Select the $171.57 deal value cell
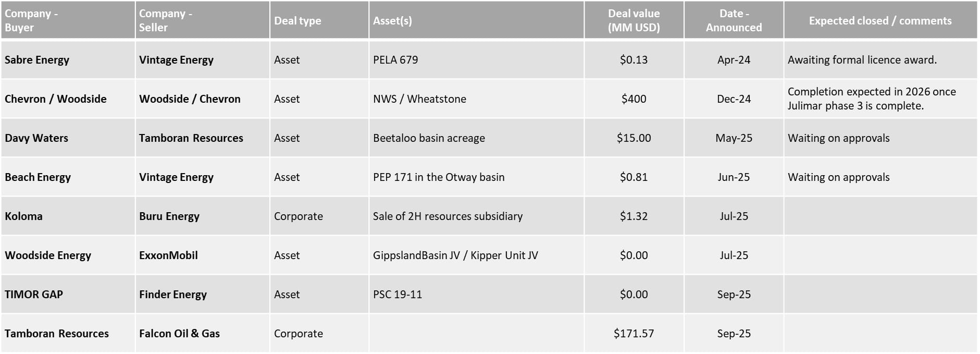This screenshot has height=354, width=980. click(634, 334)
